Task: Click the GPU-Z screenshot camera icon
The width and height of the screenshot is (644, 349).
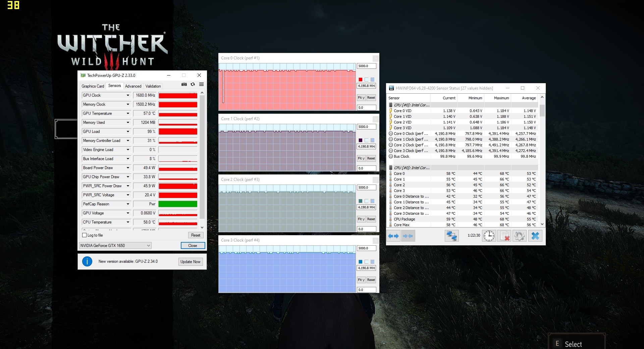Action: point(184,85)
